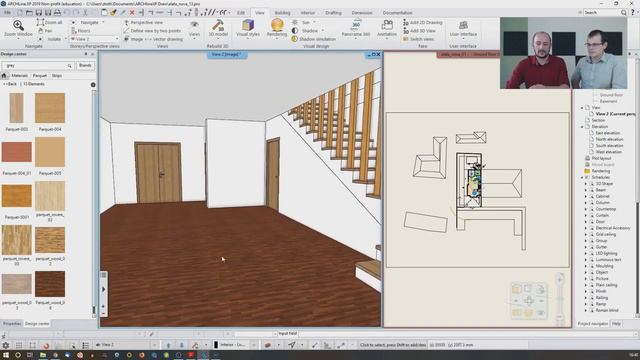Image resolution: width=640 pixels, height=360 pixels.
Task: Run Shadow simulation
Action: [313, 39]
